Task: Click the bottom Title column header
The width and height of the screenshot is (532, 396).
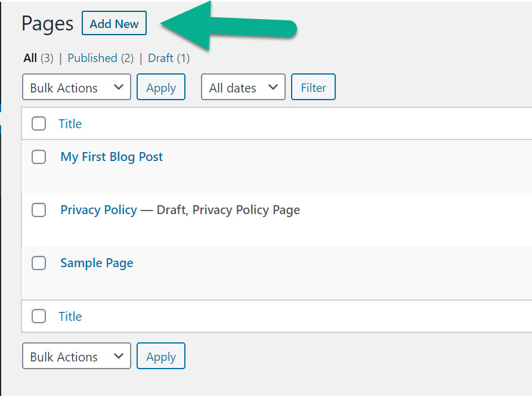Action: tap(70, 316)
